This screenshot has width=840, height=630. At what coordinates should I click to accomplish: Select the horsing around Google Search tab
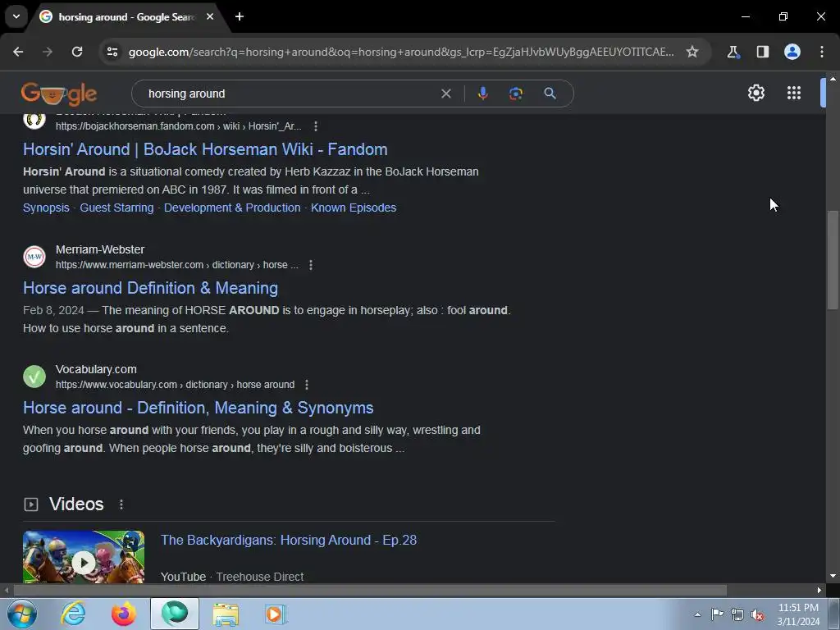click(126, 17)
